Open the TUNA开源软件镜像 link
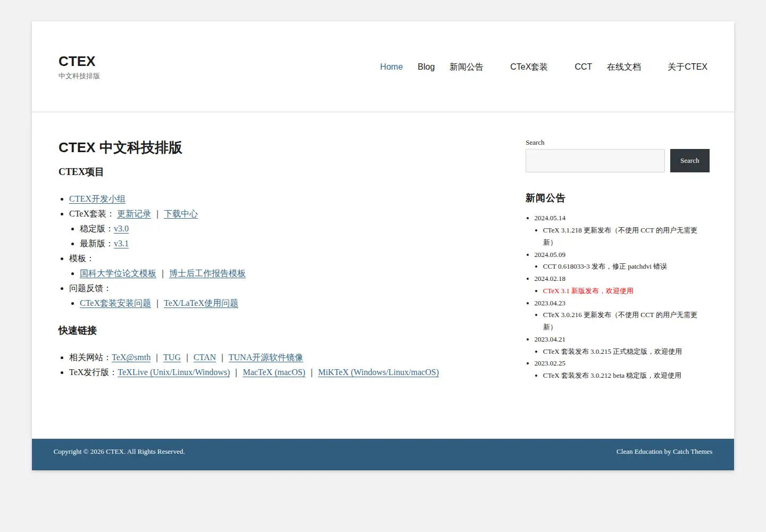This screenshot has height=532, width=766. click(266, 358)
